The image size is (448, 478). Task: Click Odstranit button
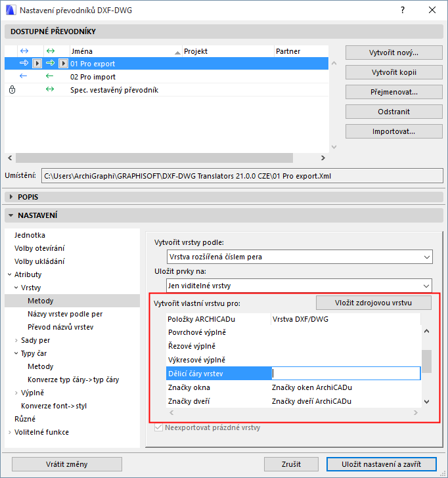[393, 112]
